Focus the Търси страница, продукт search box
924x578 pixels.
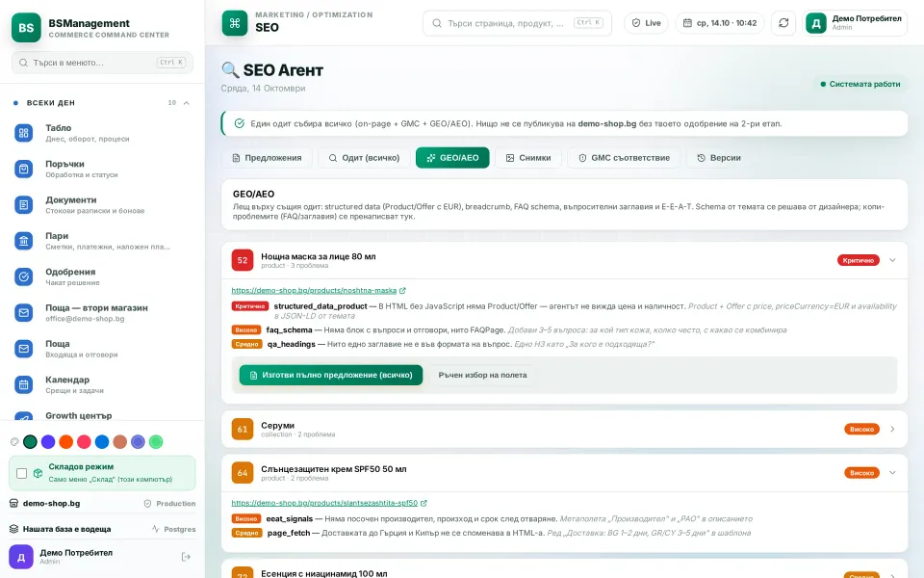pyautogui.click(x=518, y=23)
